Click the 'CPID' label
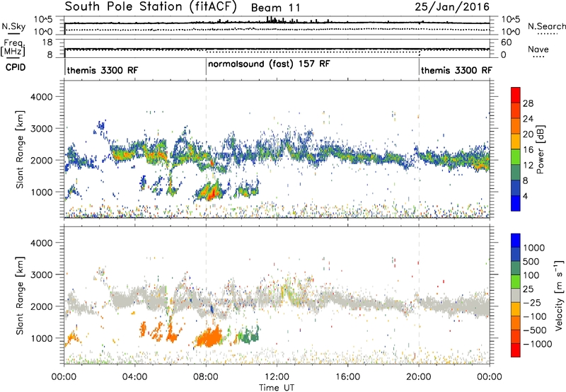This screenshot has height=392, width=566. click(16, 67)
